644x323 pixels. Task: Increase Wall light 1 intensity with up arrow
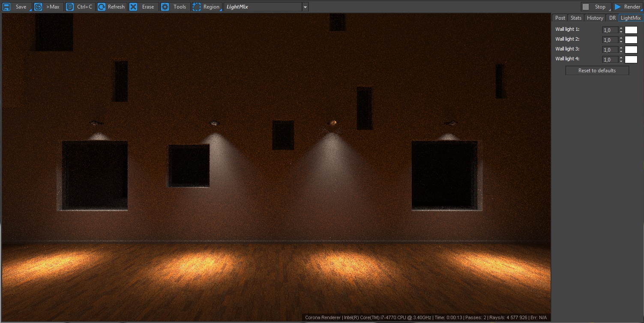coord(621,28)
